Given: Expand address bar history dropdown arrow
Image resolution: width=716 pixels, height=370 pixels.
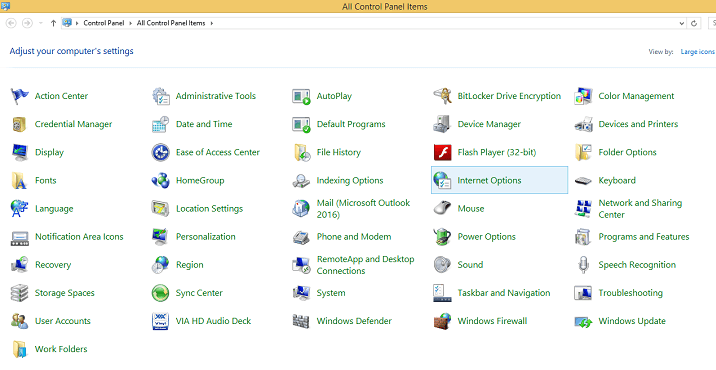Looking at the screenshot, I should (682, 23).
